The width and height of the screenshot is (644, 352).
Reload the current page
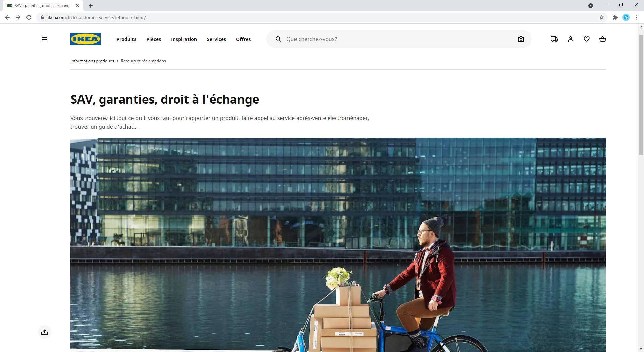(x=29, y=17)
